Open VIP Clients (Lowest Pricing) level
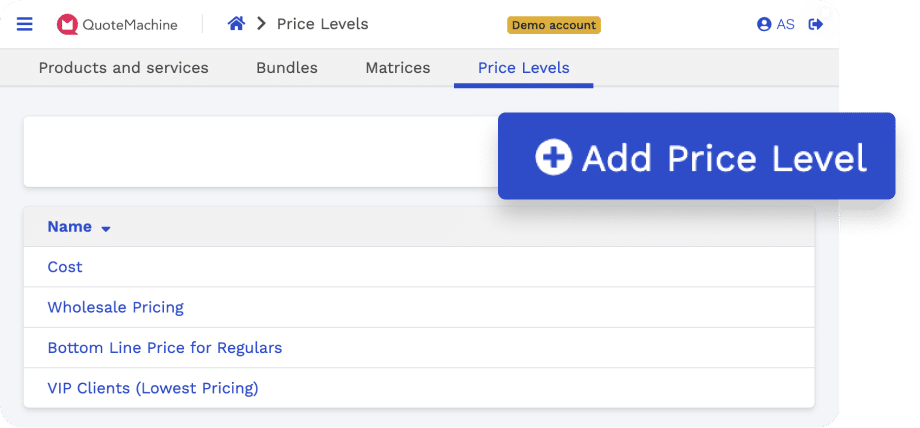This screenshot has width=920, height=428. click(153, 388)
